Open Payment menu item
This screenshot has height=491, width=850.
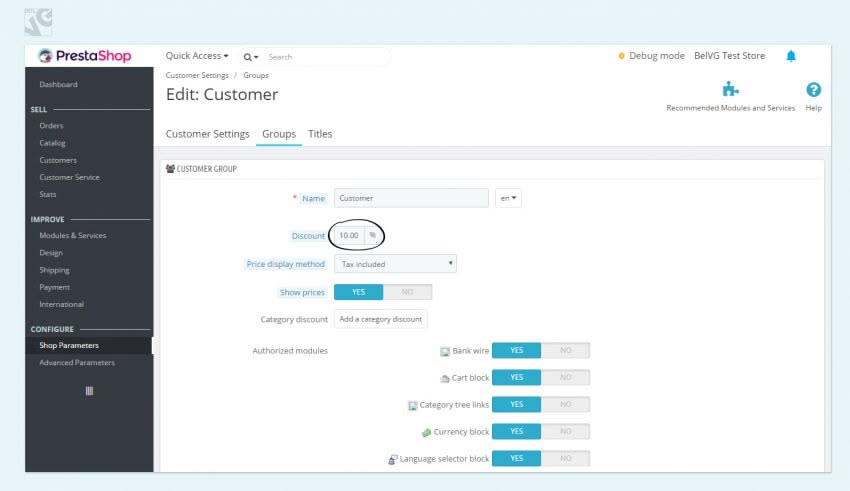pyautogui.click(x=55, y=287)
